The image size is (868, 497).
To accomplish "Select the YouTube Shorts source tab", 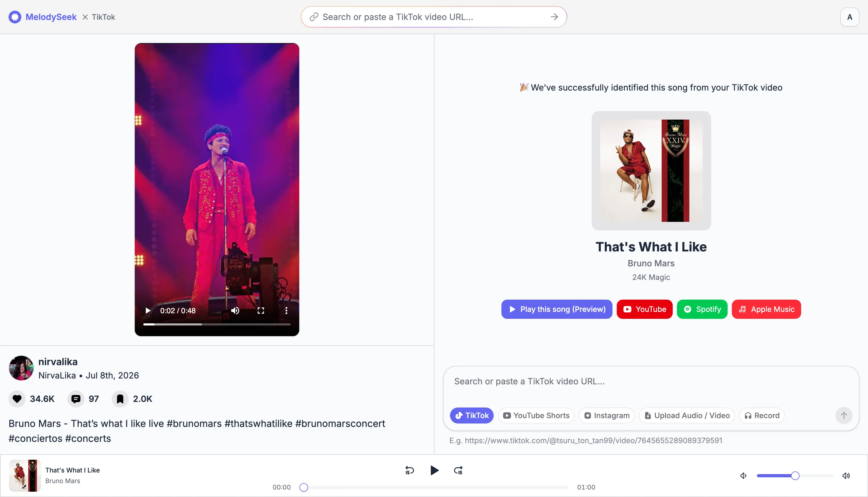I will tap(536, 415).
